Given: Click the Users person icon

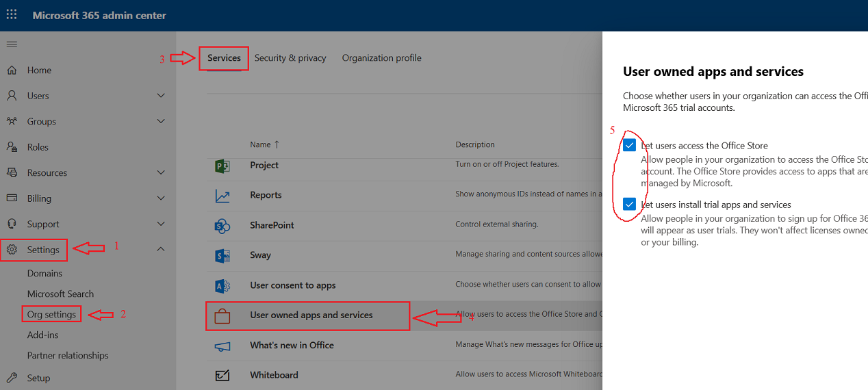Looking at the screenshot, I should point(12,96).
